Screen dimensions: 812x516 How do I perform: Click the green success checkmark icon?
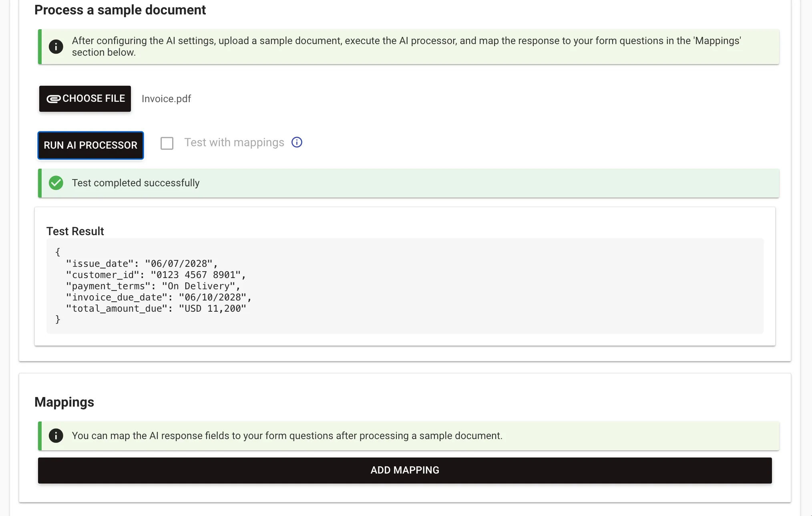pos(56,183)
